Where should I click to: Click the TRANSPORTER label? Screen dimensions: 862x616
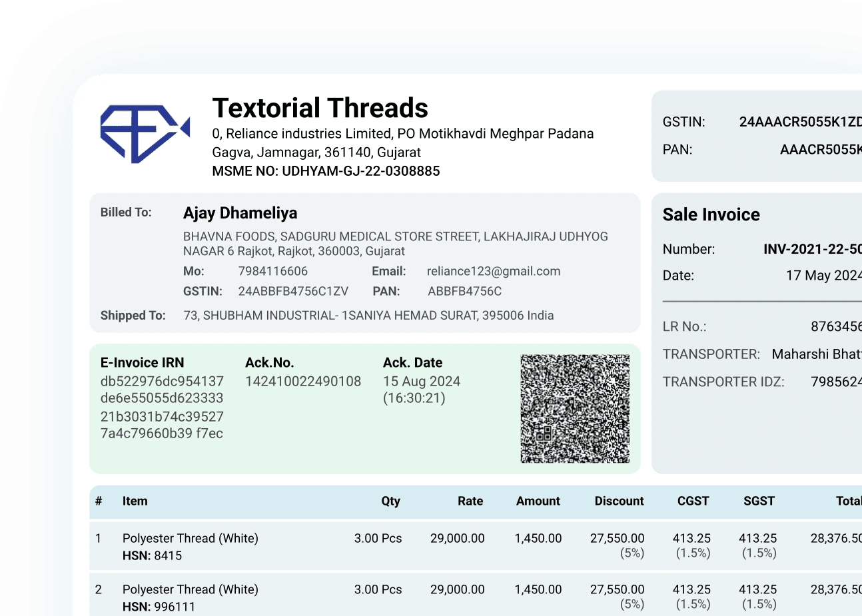[x=711, y=354]
